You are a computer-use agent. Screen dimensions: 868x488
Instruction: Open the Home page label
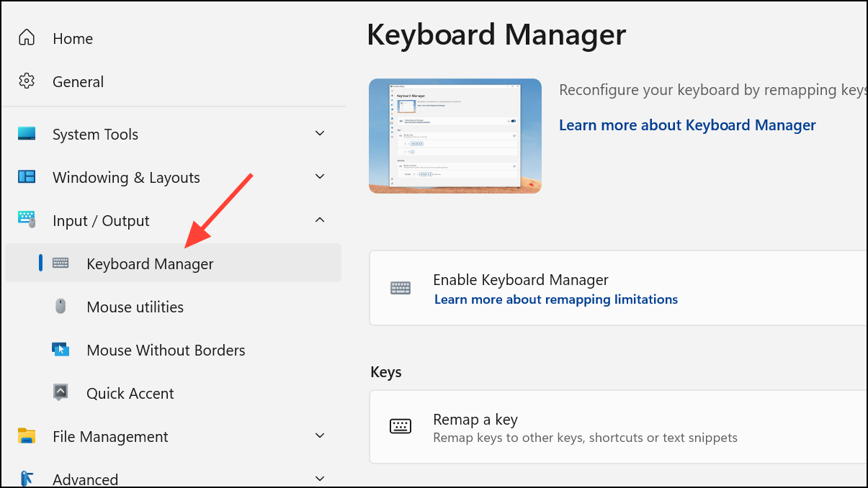(x=73, y=39)
